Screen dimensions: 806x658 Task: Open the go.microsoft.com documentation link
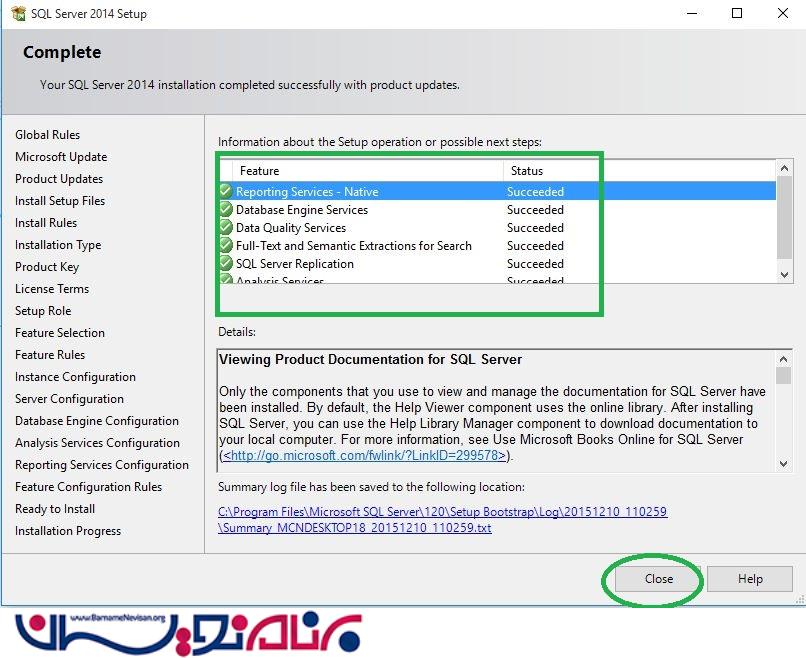(364, 455)
